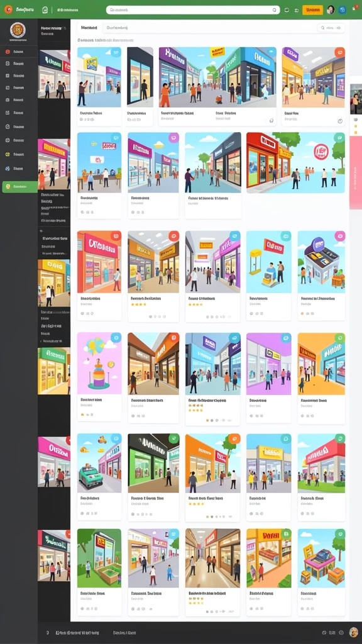Click the green badge on the dark storefront card
The width and height of the screenshot is (362, 644).
click(x=174, y=438)
